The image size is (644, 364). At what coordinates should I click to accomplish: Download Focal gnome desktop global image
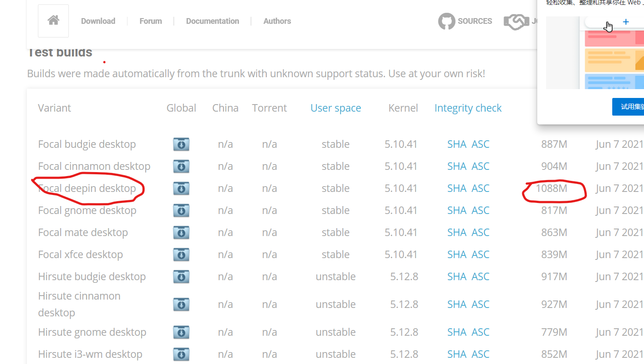pyautogui.click(x=181, y=210)
